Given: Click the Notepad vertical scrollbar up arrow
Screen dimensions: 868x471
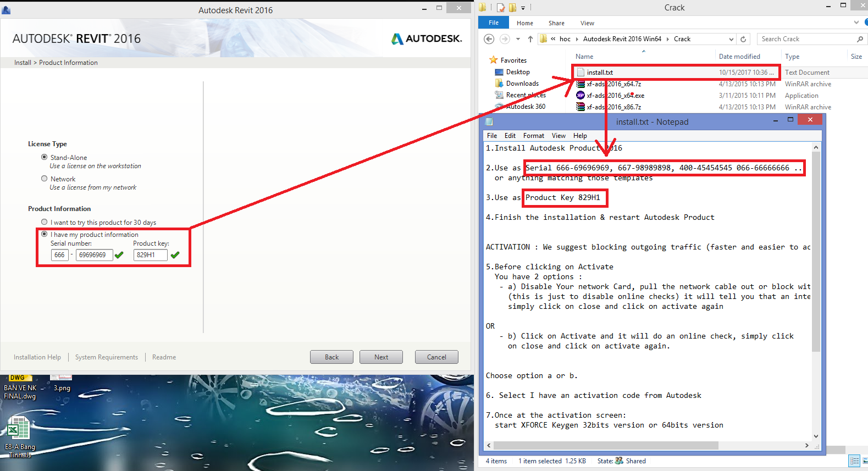Looking at the screenshot, I should click(816, 147).
